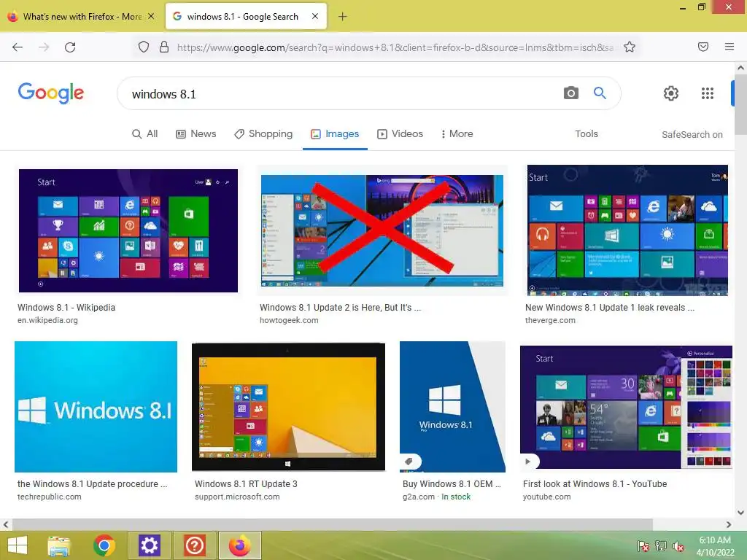Image resolution: width=747 pixels, height=560 pixels.
Task: Click the Google logo
Action: coord(51,93)
